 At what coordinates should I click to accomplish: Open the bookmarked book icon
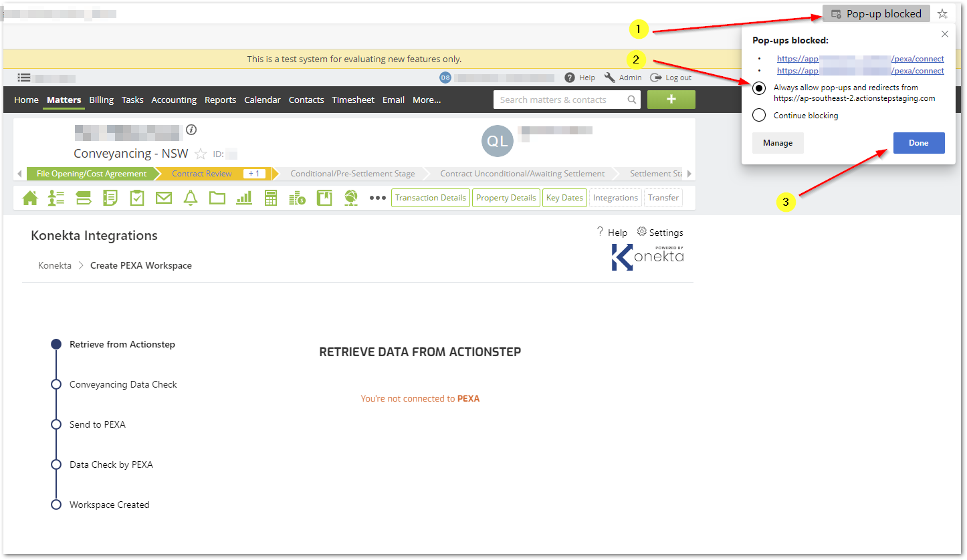click(x=324, y=198)
